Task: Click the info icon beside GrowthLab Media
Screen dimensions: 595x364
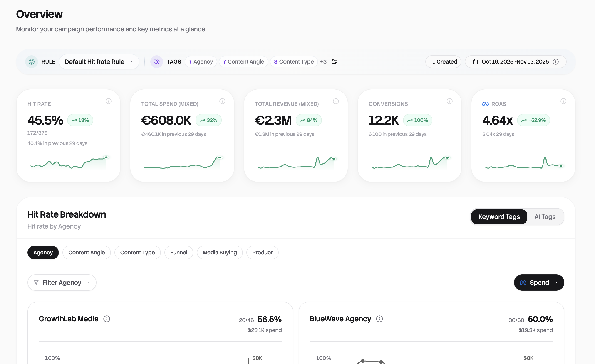Action: point(107,319)
